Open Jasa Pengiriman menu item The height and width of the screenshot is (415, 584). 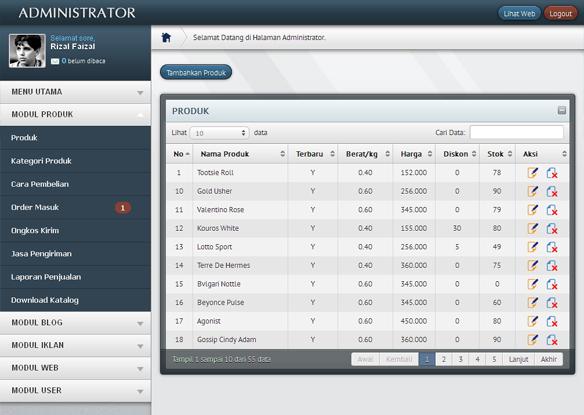click(75, 254)
